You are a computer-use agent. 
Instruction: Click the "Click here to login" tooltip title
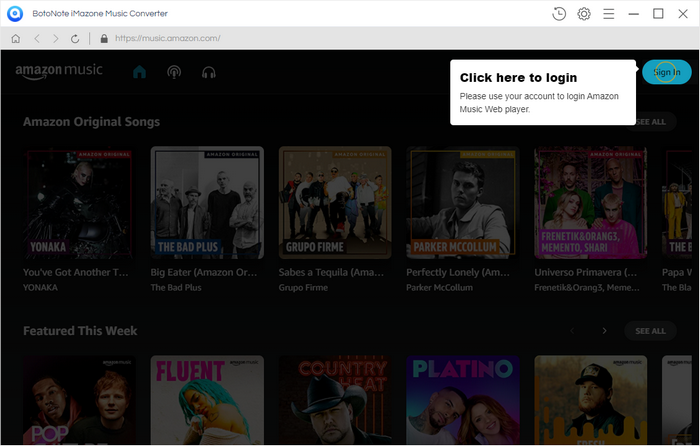point(518,78)
